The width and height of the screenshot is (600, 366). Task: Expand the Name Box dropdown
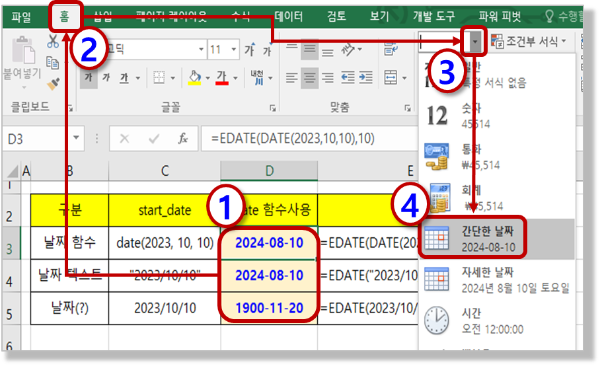point(76,138)
